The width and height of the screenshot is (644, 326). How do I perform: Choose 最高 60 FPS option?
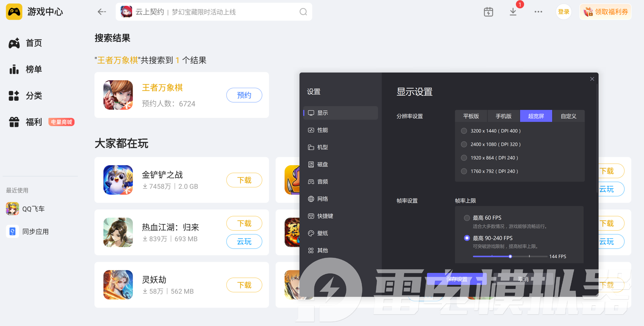(x=467, y=218)
